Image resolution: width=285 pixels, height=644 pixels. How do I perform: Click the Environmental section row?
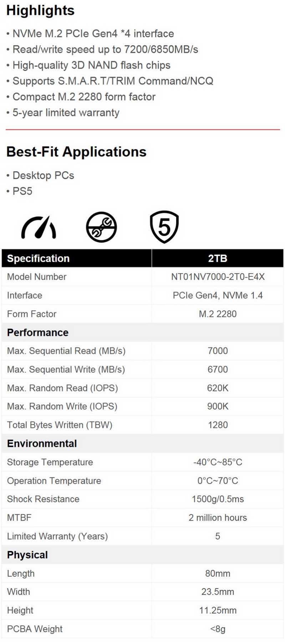point(143,443)
